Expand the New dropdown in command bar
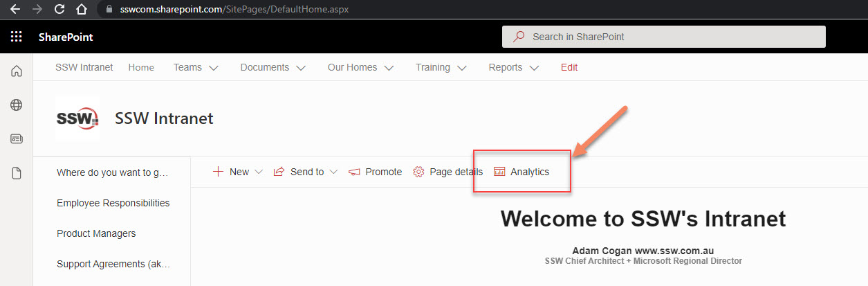Image resolution: width=868 pixels, height=286 pixels. (x=238, y=172)
